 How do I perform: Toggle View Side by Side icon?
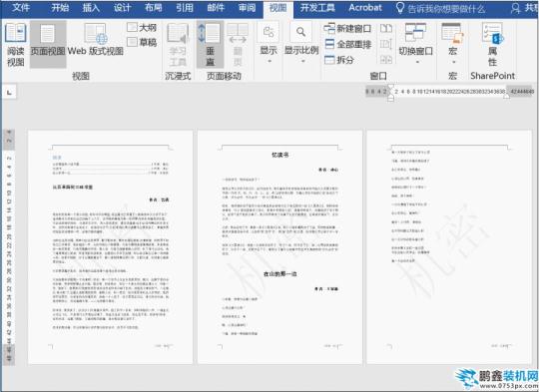[386, 28]
